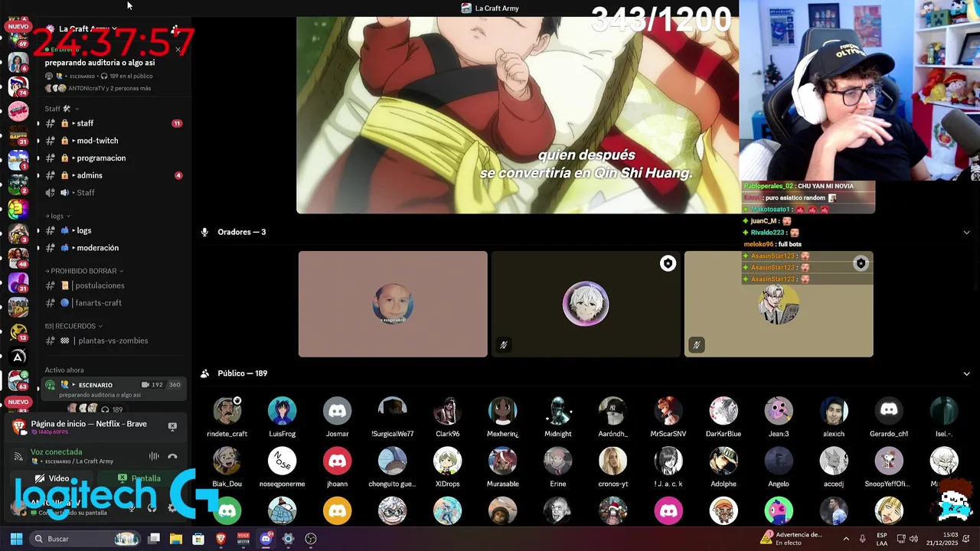Select the white-haired second speaker tile
Viewport: 980px width, 551px height.
pos(586,304)
